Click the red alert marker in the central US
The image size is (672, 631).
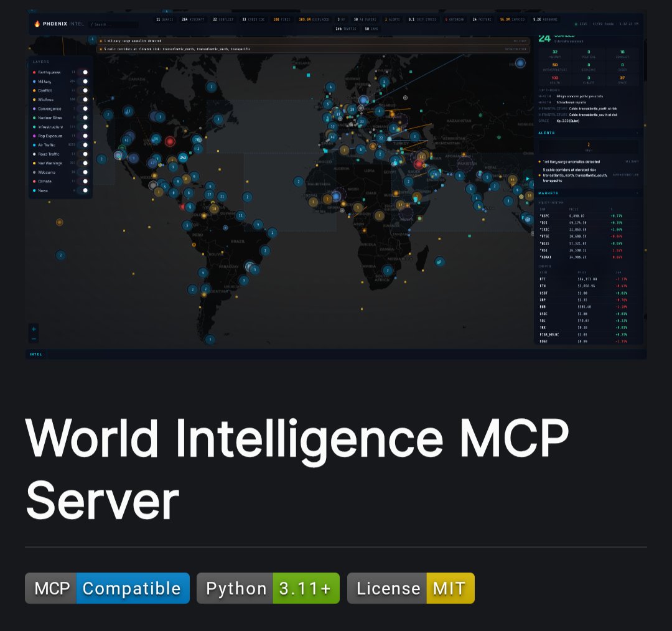(x=170, y=141)
